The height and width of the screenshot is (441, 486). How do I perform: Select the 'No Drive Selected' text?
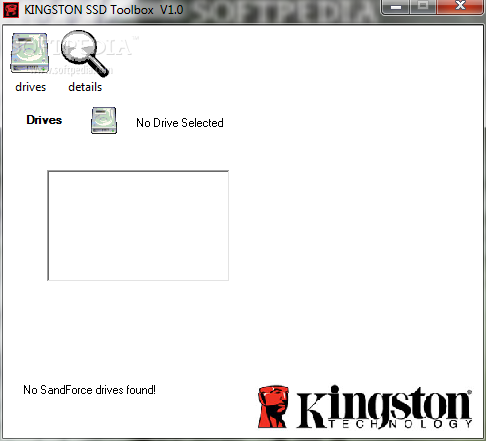click(180, 123)
